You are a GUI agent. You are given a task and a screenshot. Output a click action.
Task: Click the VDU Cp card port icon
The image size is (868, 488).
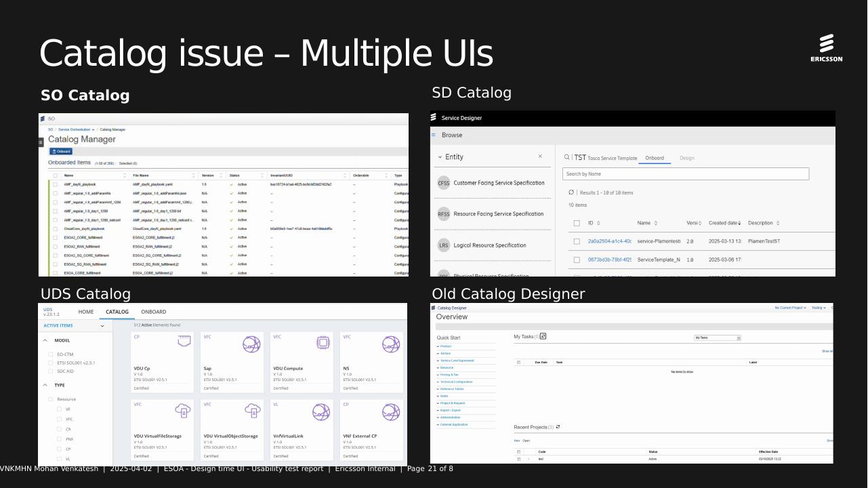(x=184, y=341)
